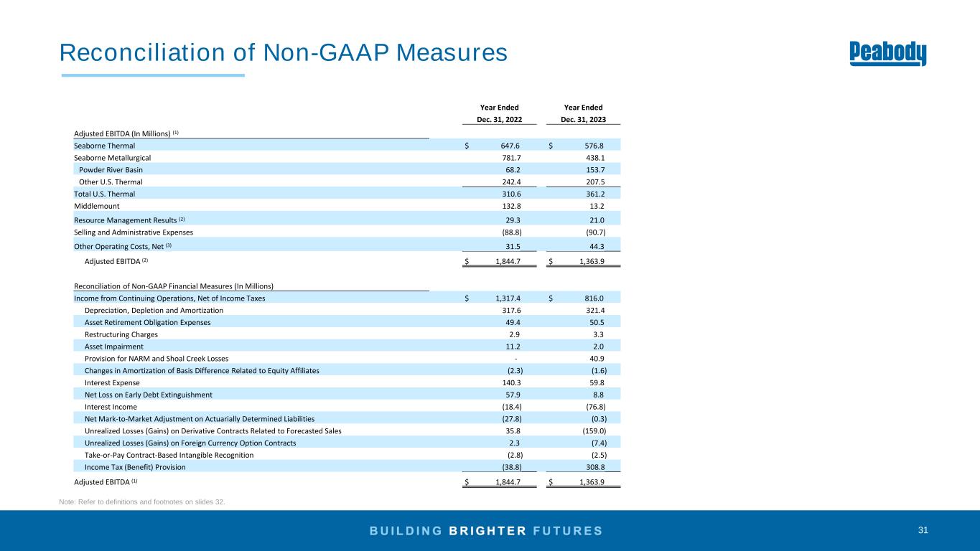
Task: Select the Other Operating Costs, Net label
Action: coord(123,246)
